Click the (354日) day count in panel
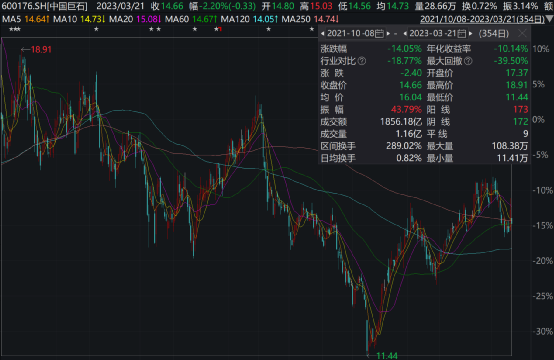 [x=494, y=34]
